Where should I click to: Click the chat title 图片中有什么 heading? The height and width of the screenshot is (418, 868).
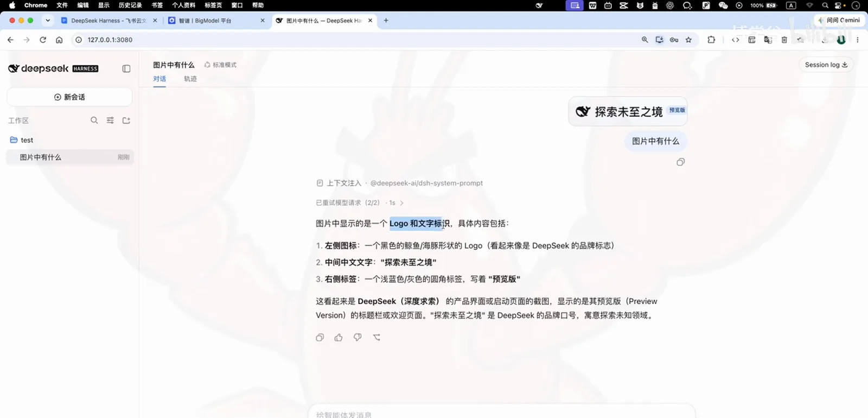click(174, 65)
